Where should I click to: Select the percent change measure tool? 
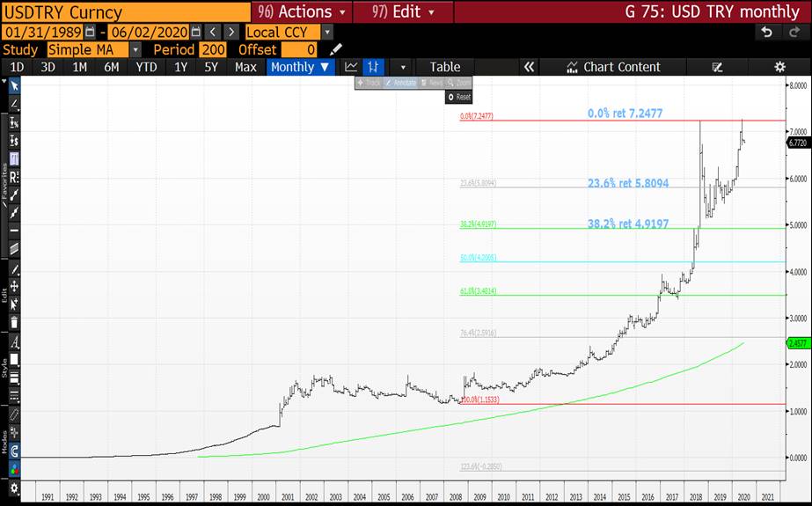(x=14, y=122)
